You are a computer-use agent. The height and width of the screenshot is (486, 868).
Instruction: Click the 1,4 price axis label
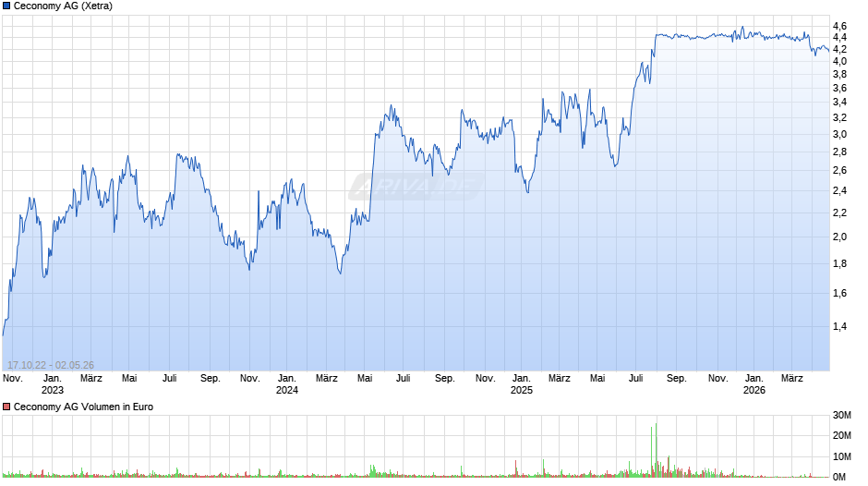coord(839,326)
